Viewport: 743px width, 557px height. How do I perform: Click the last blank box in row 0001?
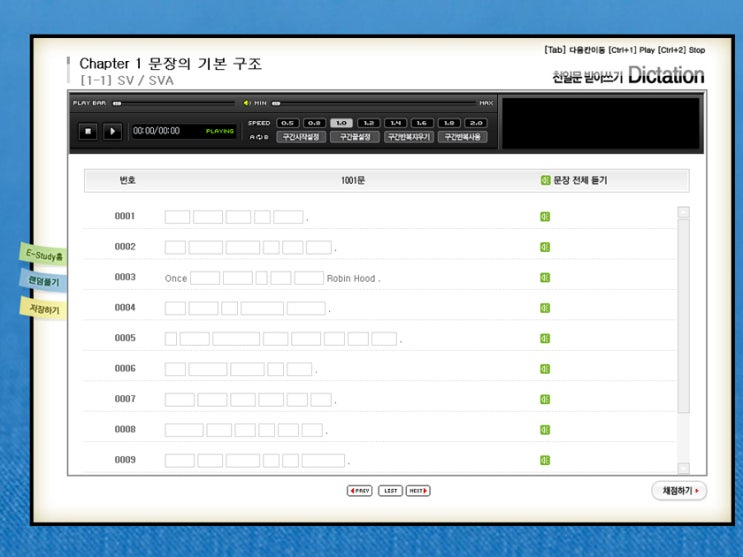pyautogui.click(x=288, y=217)
